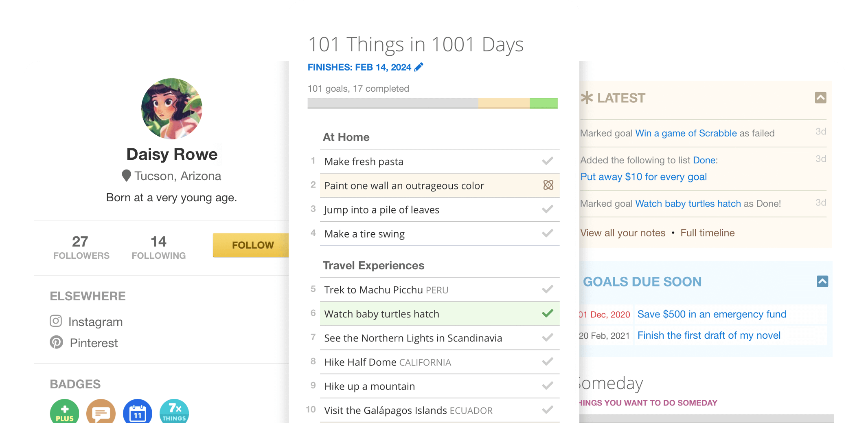The height and width of the screenshot is (423, 868).
Task: Click the pencil edit icon beside finish date
Action: (419, 67)
